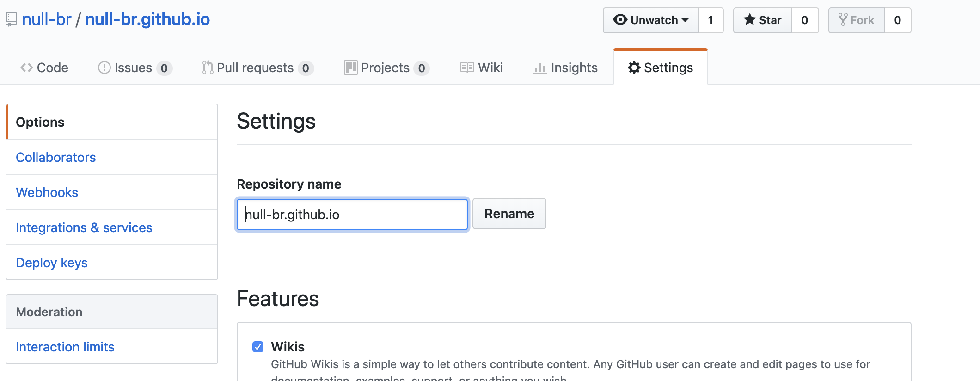Screen dimensions: 980x381
Task: Click the Repository name label
Action: click(x=289, y=184)
